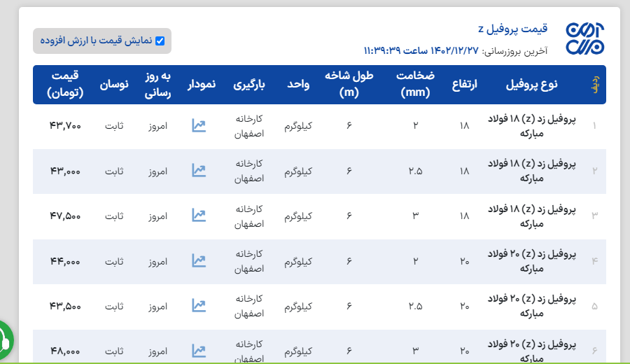Toggle the 'نمایش قیمت با ارزش افزوده' checkbox
The height and width of the screenshot is (364, 630).
pos(160,41)
